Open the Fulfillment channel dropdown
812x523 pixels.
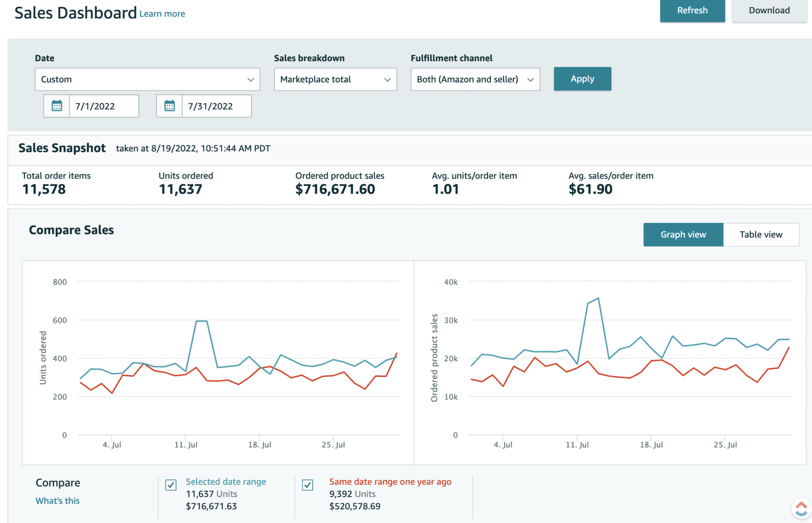[475, 80]
